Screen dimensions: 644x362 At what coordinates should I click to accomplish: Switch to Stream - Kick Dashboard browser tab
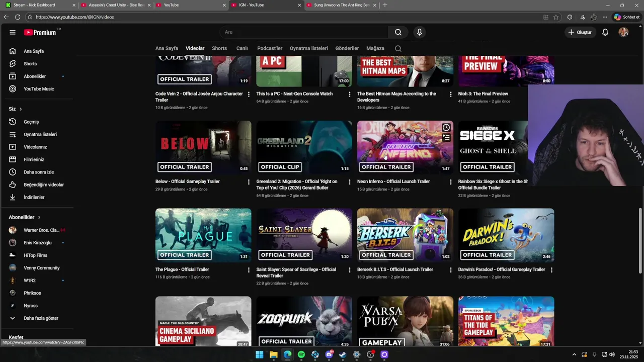(x=39, y=5)
